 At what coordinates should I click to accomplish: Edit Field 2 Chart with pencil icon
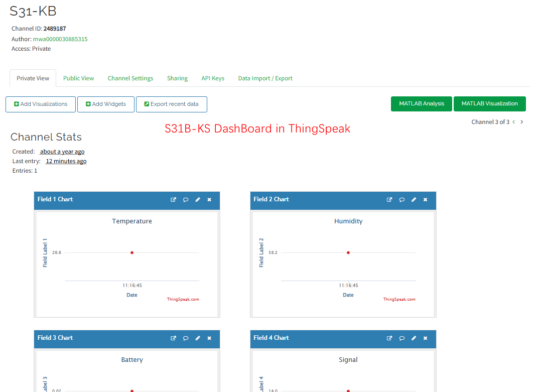(x=414, y=200)
